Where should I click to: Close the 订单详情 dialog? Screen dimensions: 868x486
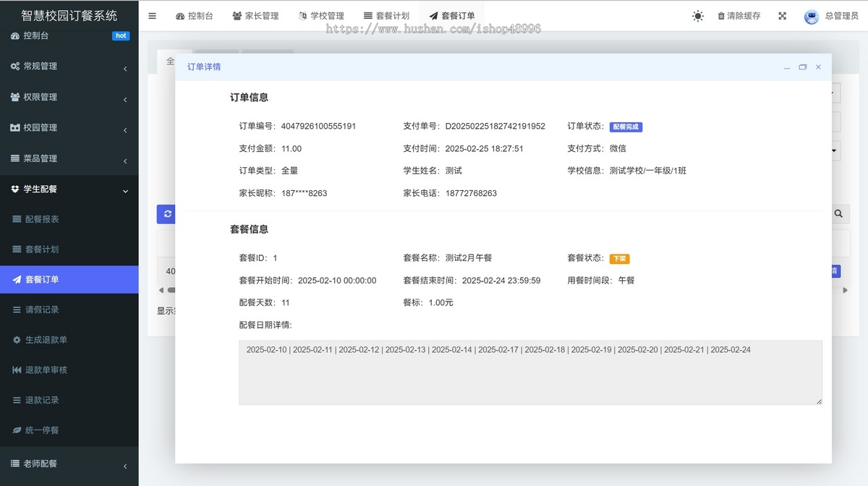818,67
